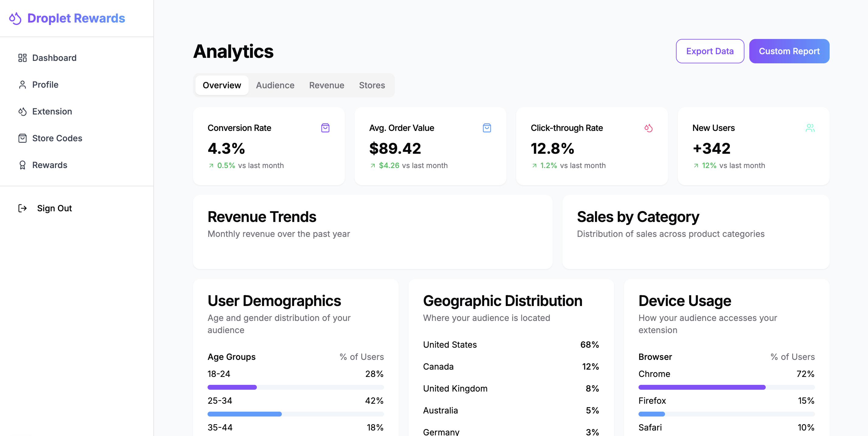Screen dimensions: 868x436
Task: Click the Profile person icon
Action: [22, 85]
